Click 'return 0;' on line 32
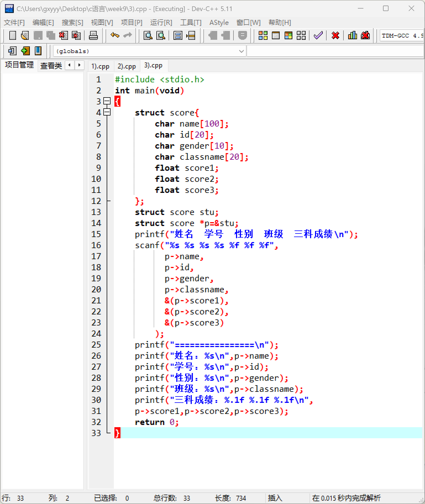This screenshot has width=425, height=504. (x=157, y=422)
